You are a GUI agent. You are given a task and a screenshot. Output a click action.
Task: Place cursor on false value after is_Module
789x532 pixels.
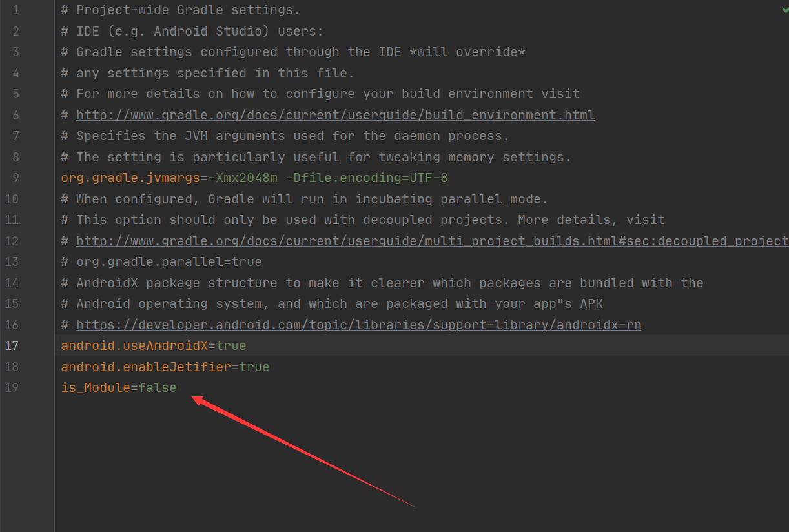[157, 387]
